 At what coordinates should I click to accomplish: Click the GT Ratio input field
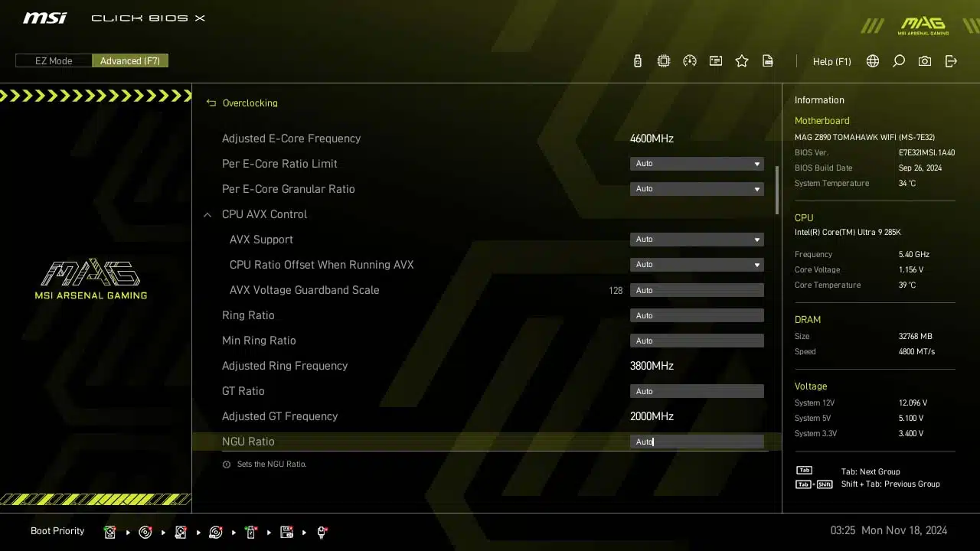[x=697, y=391]
